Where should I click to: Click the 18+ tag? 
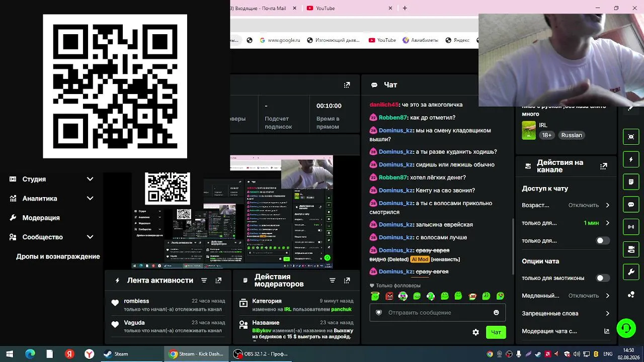click(x=547, y=135)
